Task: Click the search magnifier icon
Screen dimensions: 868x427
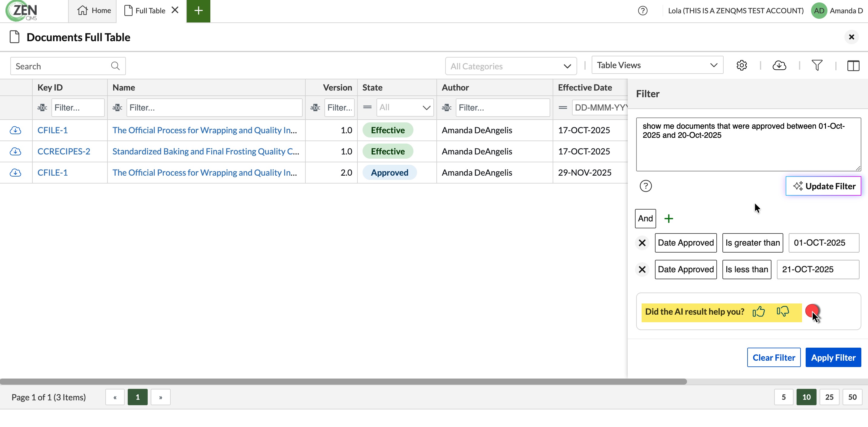Action: pos(115,66)
